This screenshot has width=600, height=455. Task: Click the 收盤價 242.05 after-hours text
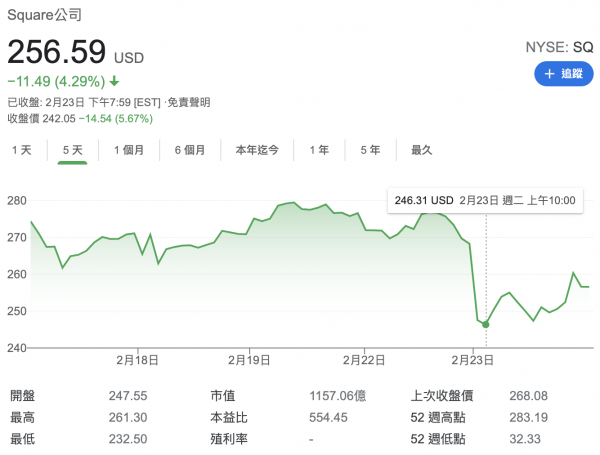coord(41,119)
